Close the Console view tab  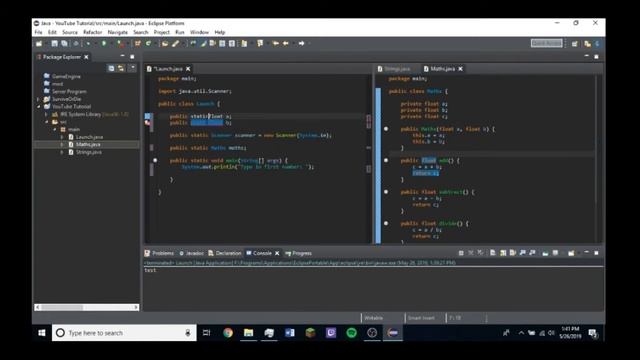coord(277,253)
